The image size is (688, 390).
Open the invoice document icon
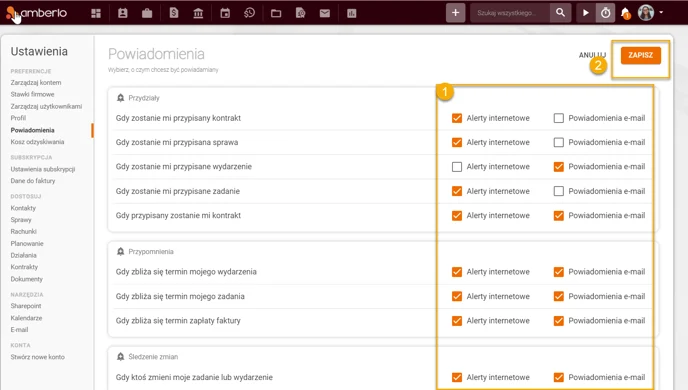[174, 13]
